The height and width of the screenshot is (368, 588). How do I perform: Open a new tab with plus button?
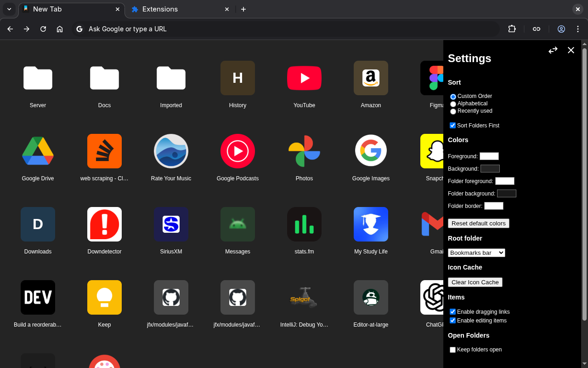coord(243,9)
